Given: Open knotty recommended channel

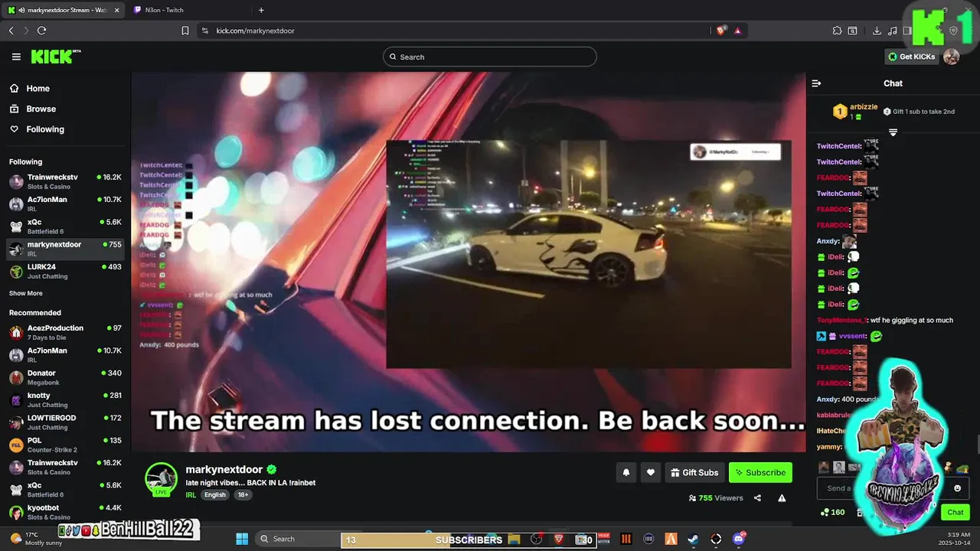Looking at the screenshot, I should [65, 400].
